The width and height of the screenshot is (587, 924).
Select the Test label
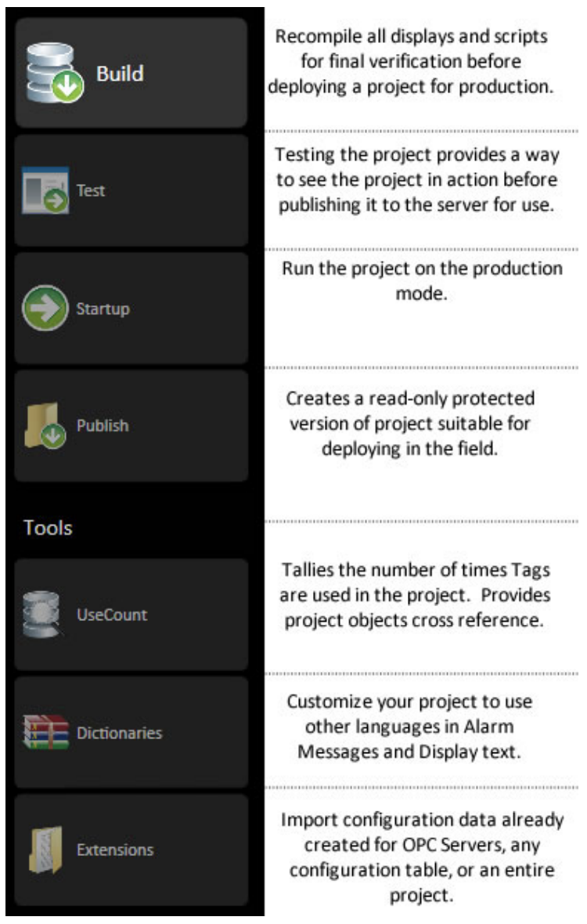[91, 190]
